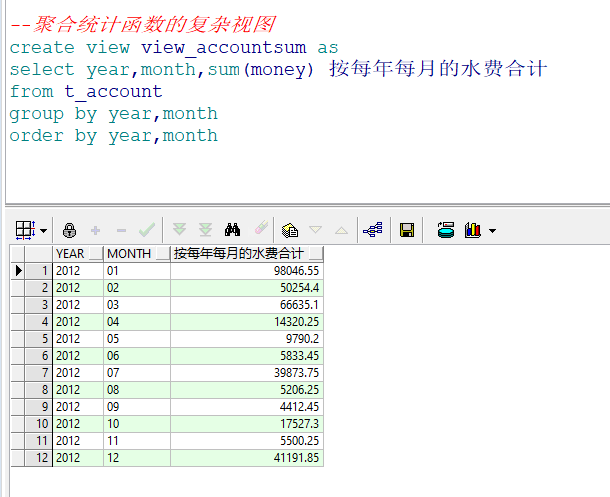
Task: Click the MONTH header small button
Action: (x=163, y=253)
